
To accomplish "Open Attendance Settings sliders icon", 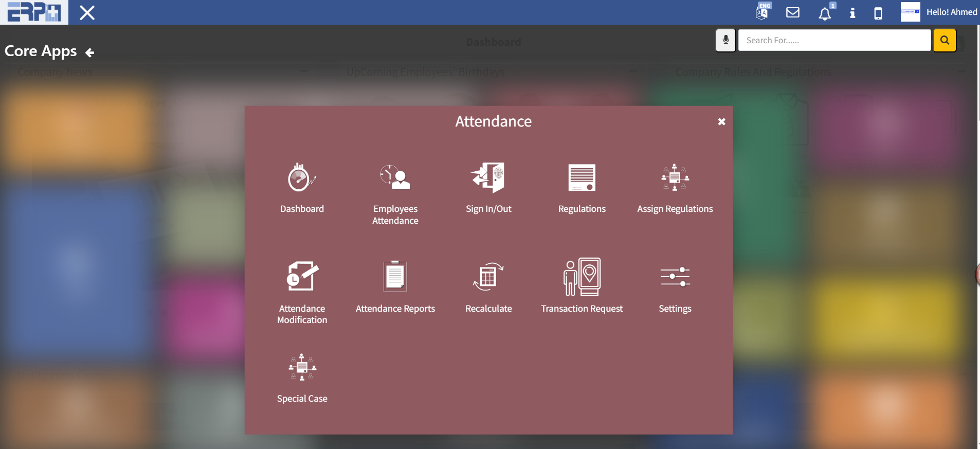I will point(675,277).
